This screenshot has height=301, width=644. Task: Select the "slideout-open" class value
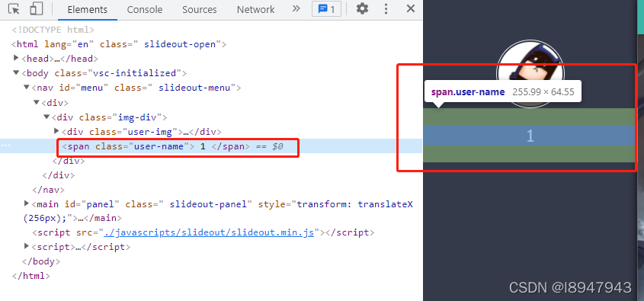coord(180,44)
